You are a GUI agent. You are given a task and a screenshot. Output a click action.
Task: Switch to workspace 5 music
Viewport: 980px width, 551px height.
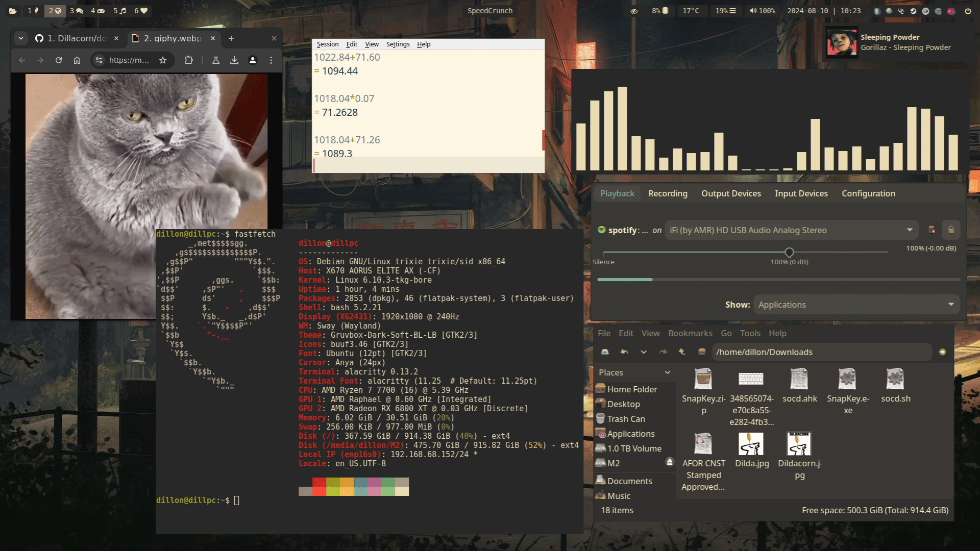point(119,11)
